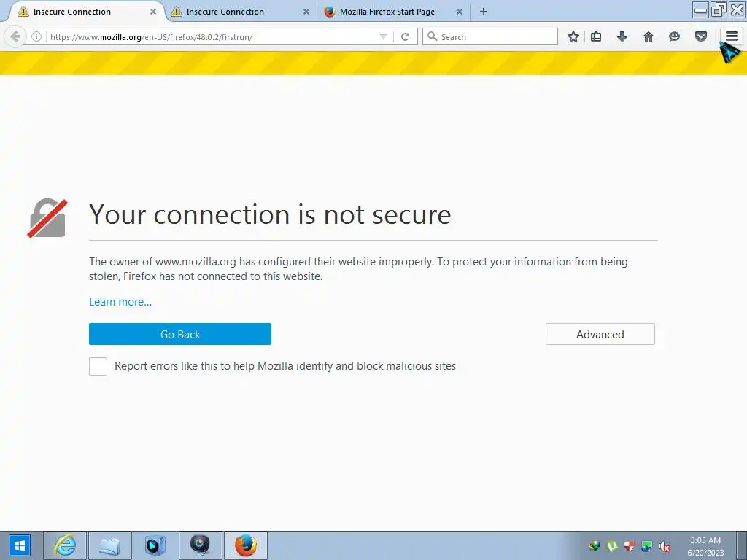Screen dimensions: 747x560
Task: Open the Advanced options button
Action: (600, 334)
